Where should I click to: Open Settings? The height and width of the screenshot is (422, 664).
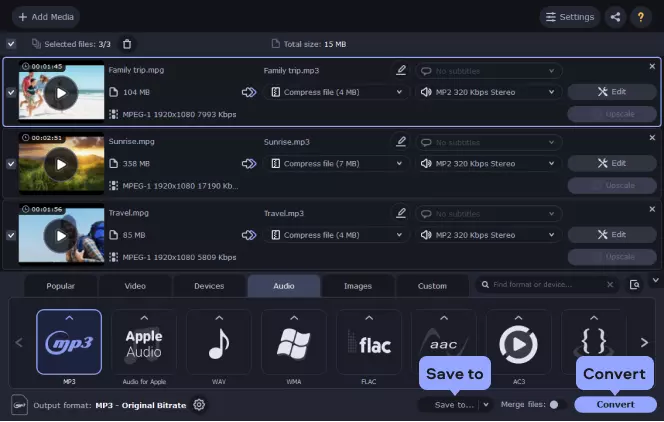click(x=570, y=17)
